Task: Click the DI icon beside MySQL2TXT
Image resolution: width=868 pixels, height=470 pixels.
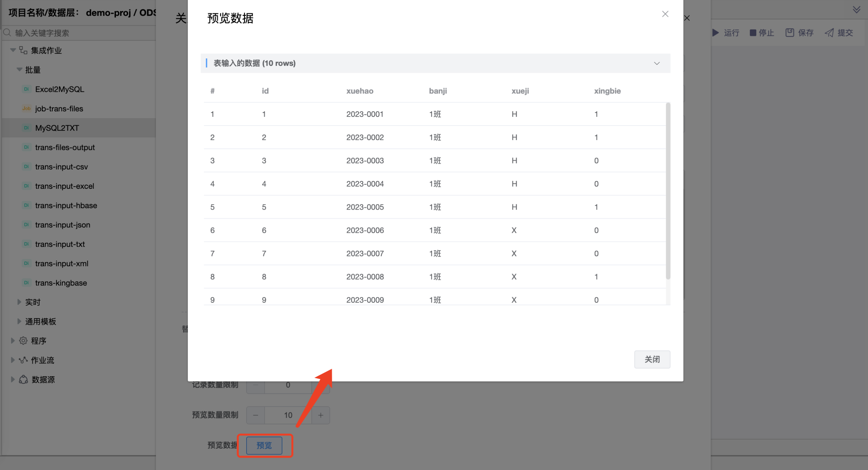Action: (26, 128)
